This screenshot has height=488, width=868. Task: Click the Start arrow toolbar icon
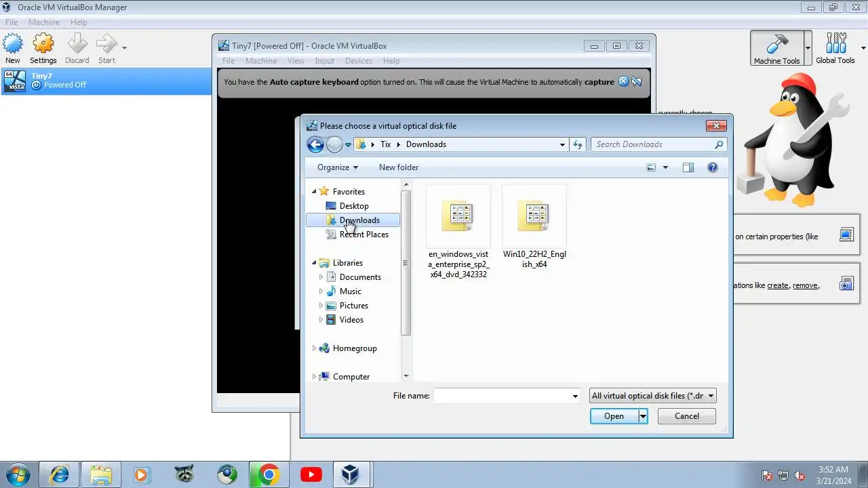point(106,44)
